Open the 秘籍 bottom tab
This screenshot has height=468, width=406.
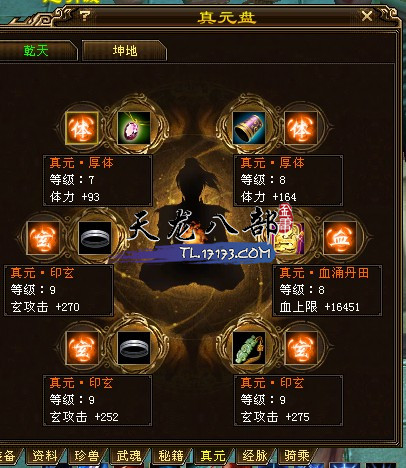click(171, 456)
